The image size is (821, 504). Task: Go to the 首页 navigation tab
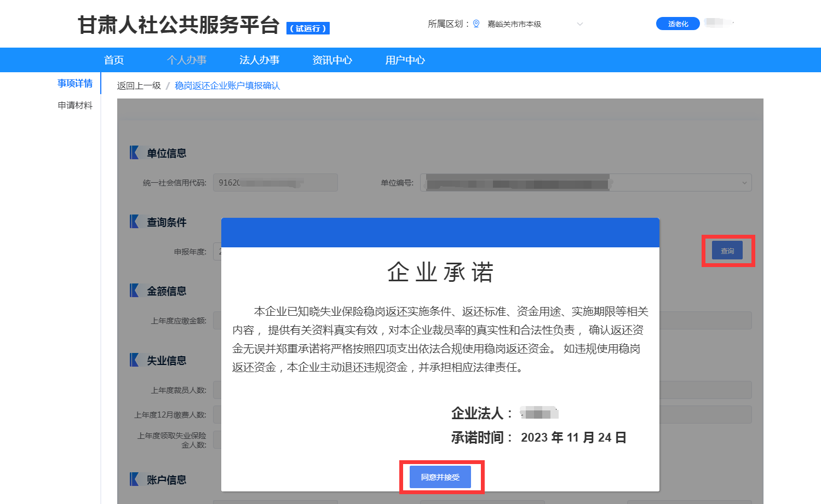click(x=114, y=60)
